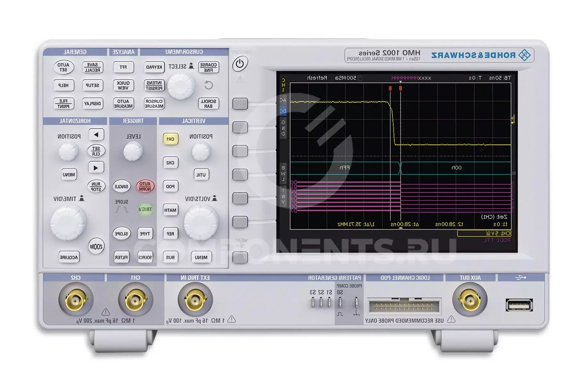Select INTENS PERSIST button
This screenshot has height=391, width=588.
click(154, 86)
